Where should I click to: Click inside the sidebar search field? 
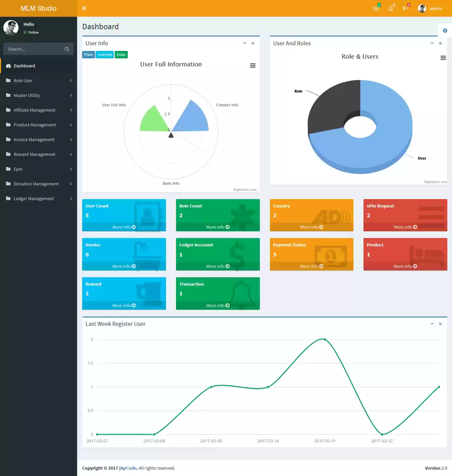click(x=34, y=49)
